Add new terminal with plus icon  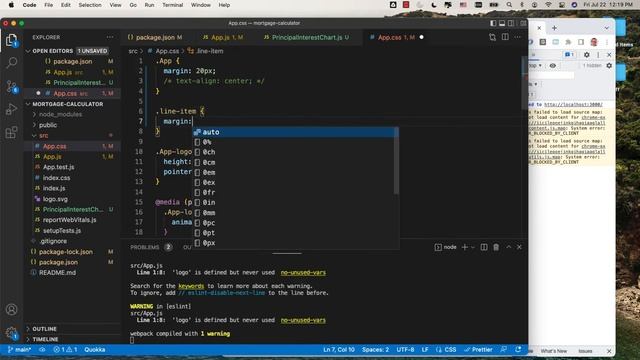(x=464, y=247)
